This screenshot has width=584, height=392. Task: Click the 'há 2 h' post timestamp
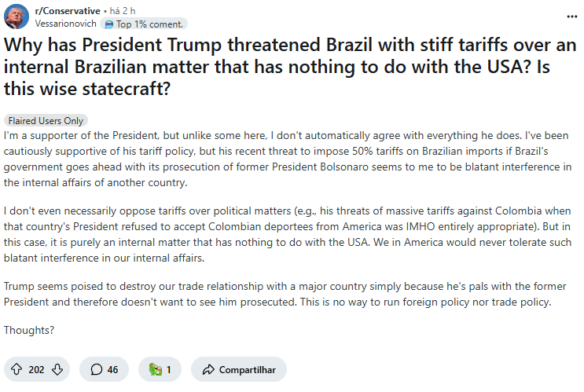pyautogui.click(x=123, y=11)
